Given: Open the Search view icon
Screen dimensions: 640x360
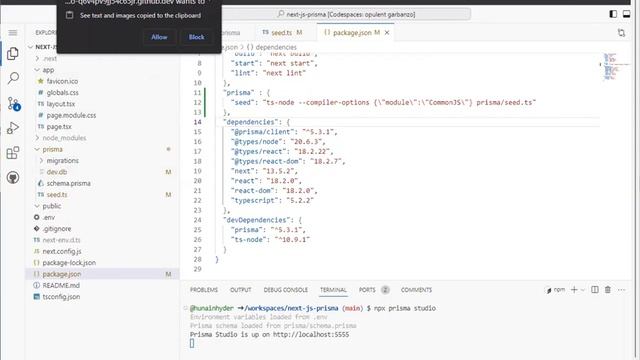Looking at the screenshot, I should (13, 78).
